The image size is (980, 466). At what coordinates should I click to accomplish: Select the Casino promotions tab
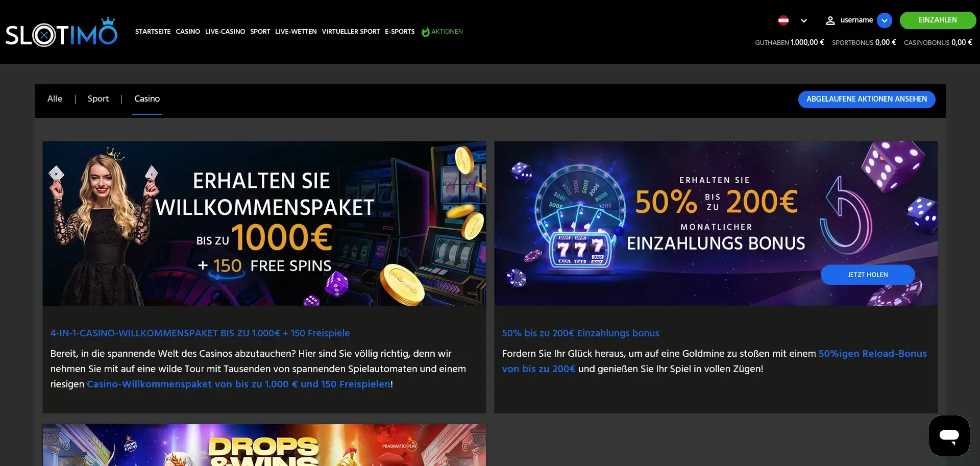point(147,99)
